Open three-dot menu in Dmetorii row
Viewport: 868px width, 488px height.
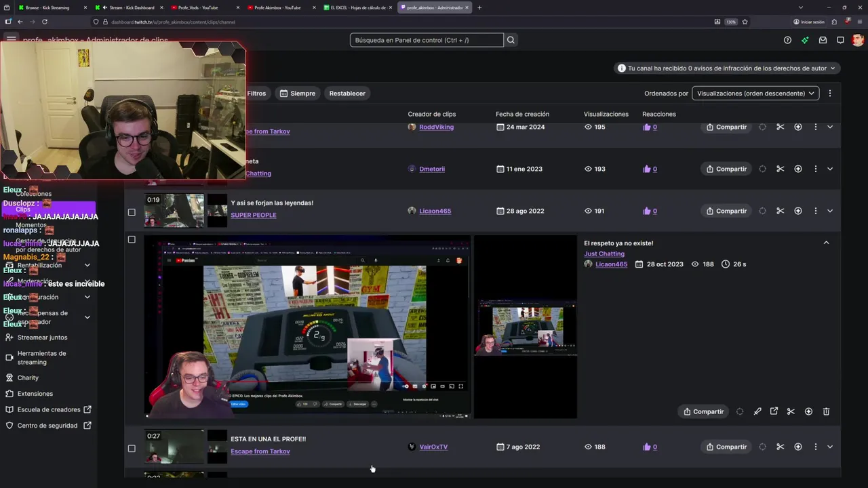pyautogui.click(x=815, y=169)
